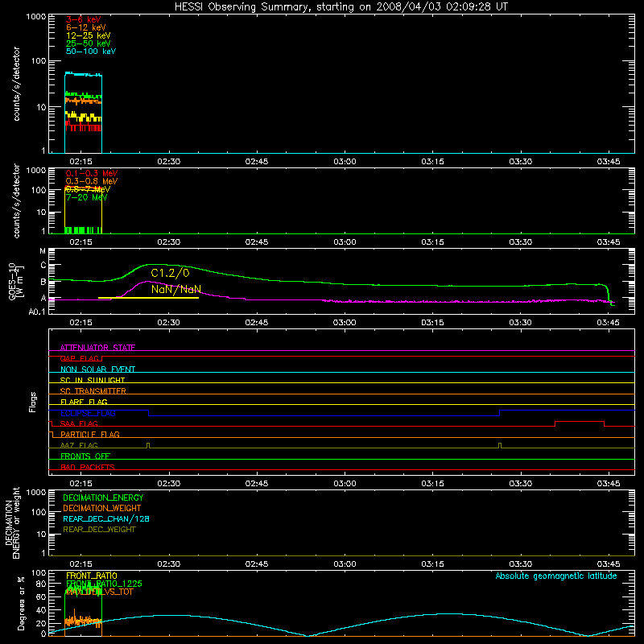Select the SC_TRANSMITTER flag label
The width and height of the screenshot is (644, 644).
point(93,391)
